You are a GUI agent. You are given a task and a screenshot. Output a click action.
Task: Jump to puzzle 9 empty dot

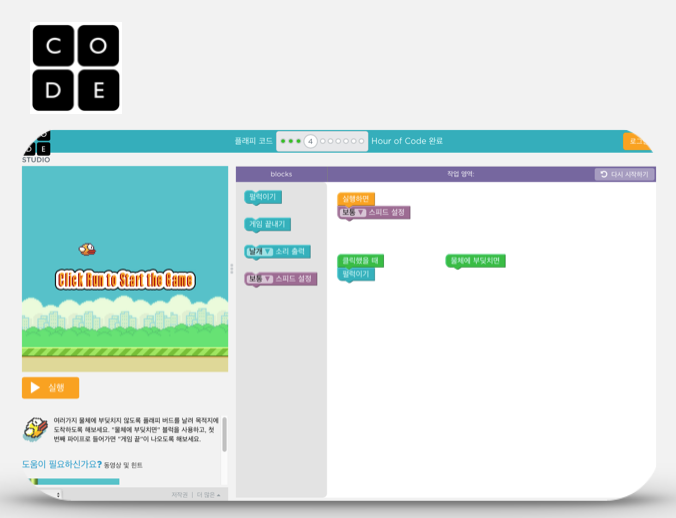(354, 141)
